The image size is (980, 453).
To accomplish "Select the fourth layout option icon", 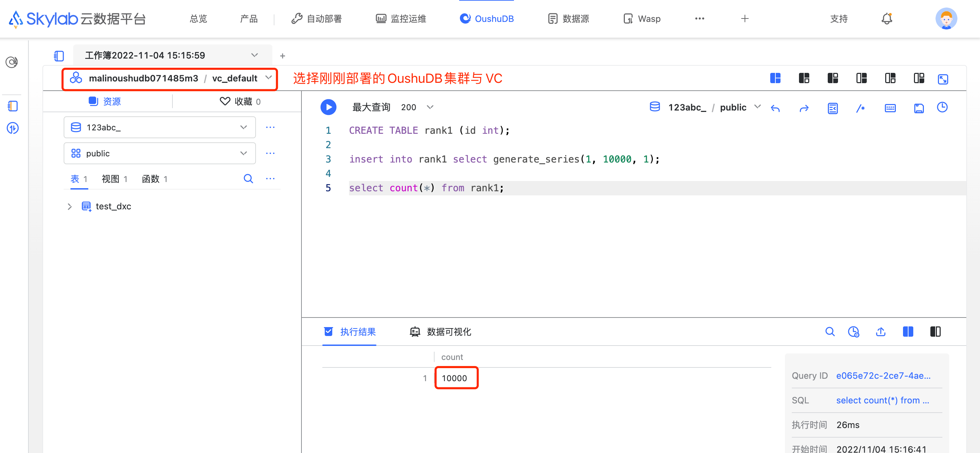I will coord(861,78).
